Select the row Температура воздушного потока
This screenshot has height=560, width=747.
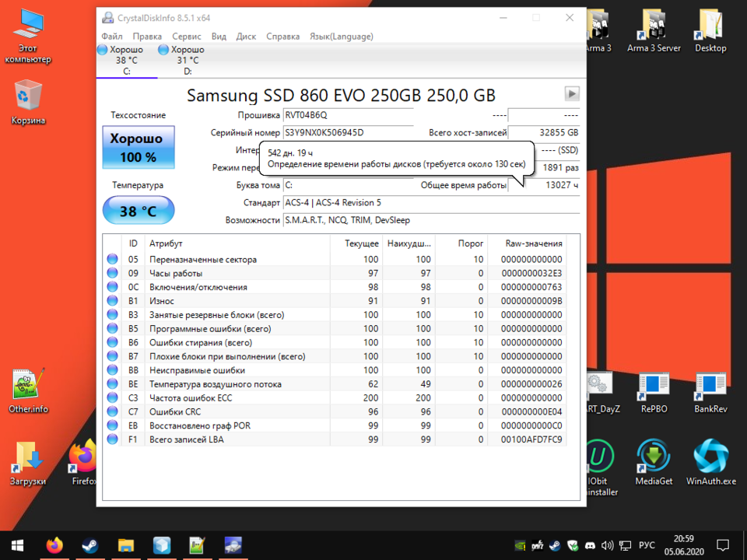pos(335,383)
